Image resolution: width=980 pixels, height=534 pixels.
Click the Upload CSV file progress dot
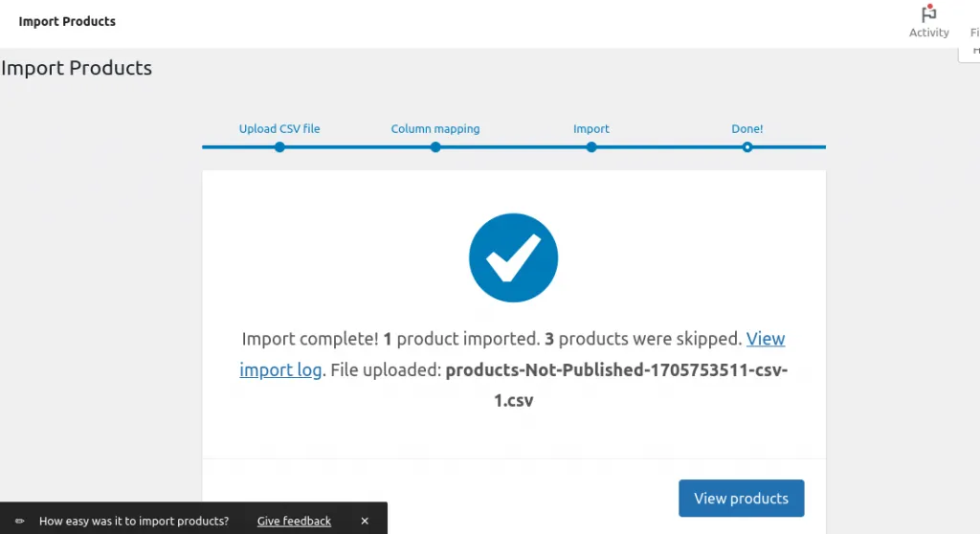point(279,147)
